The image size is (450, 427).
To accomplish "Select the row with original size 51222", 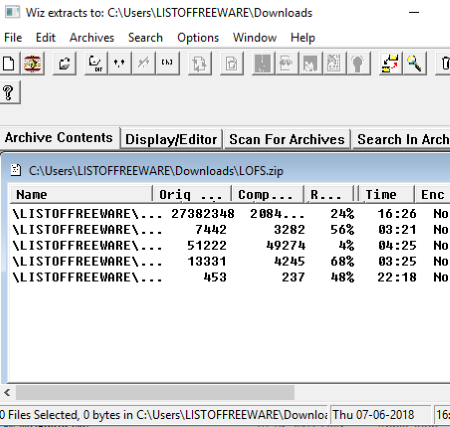I will coord(230,246).
